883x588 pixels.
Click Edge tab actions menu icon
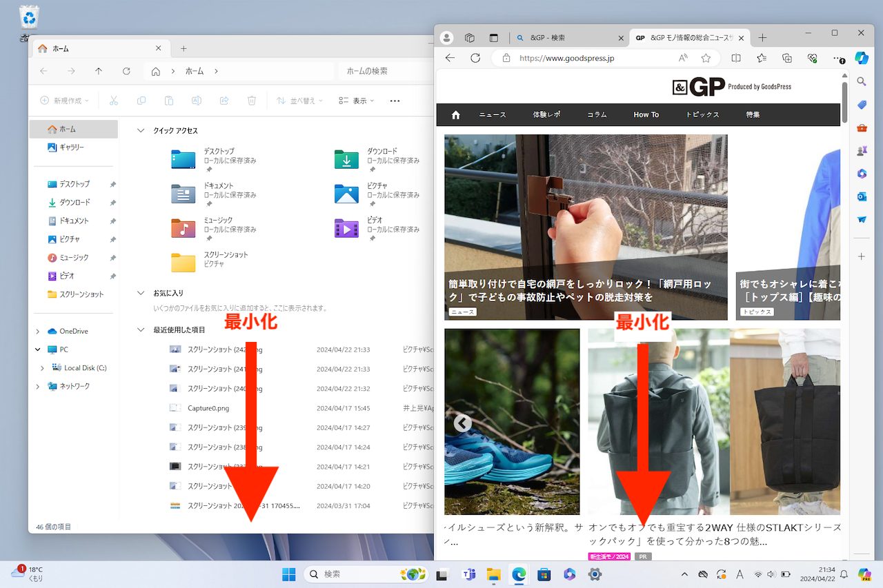click(493, 37)
